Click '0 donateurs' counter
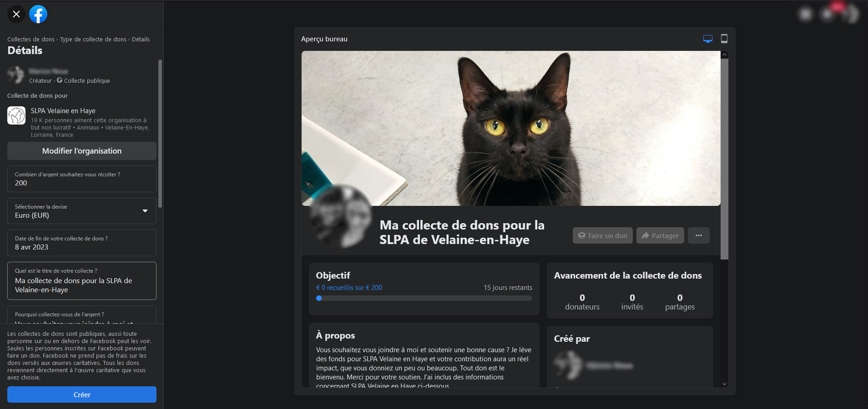 click(x=582, y=302)
